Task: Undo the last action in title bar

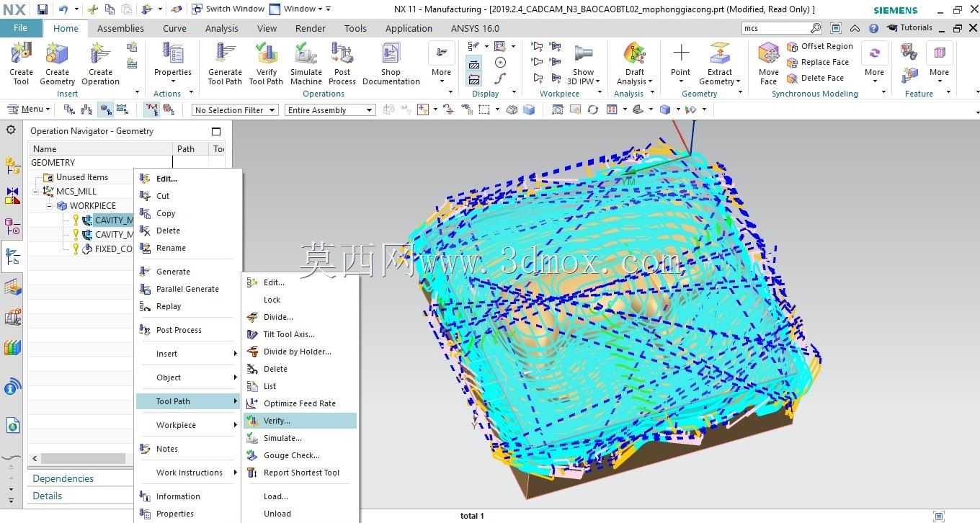Action: [x=63, y=9]
